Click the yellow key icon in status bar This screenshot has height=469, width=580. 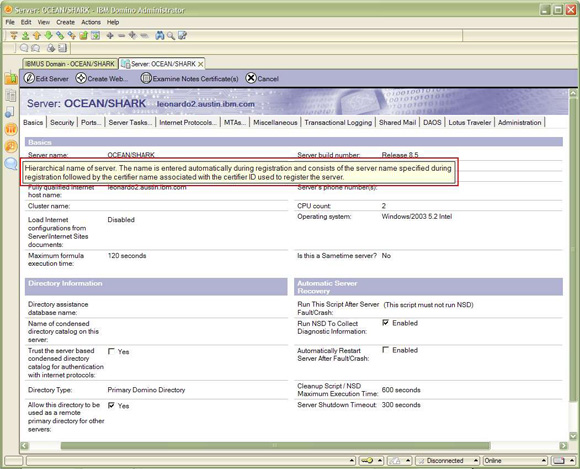click(x=367, y=460)
